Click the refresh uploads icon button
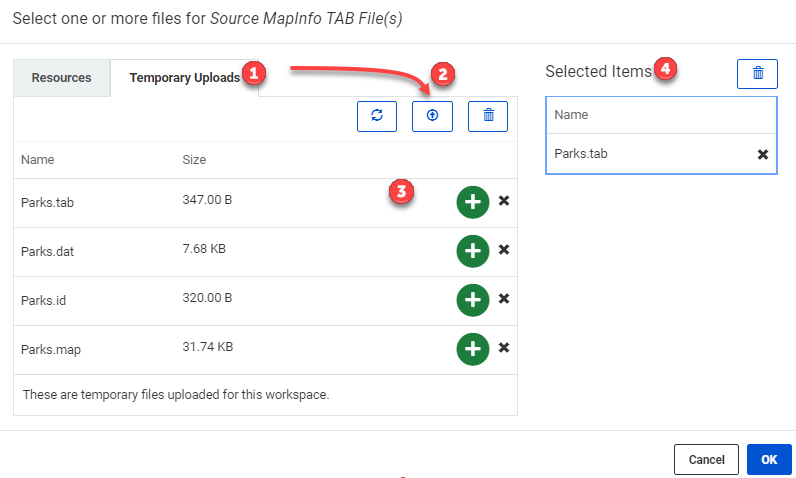 [377, 116]
